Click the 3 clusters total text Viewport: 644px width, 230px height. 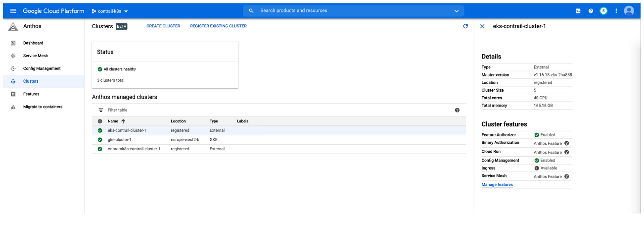coord(111,80)
